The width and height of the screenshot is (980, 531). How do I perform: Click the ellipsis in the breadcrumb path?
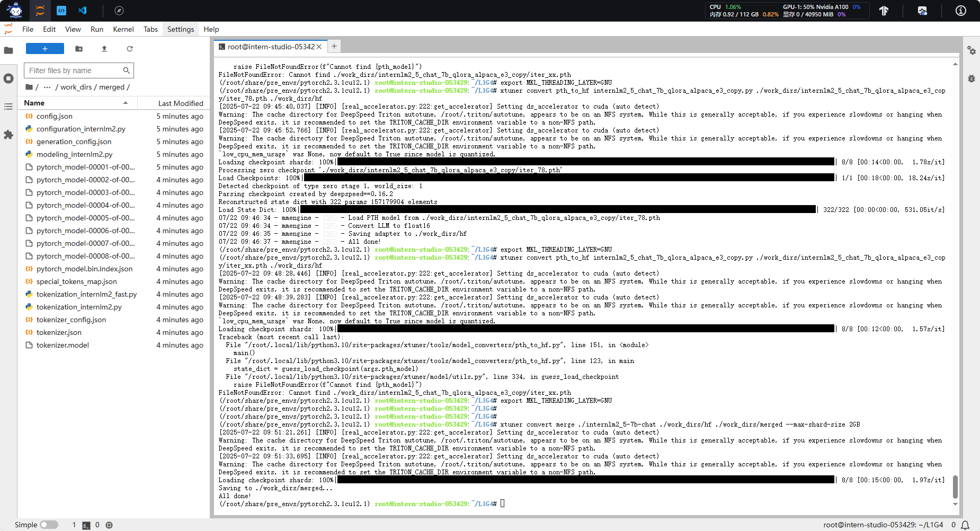(47, 87)
